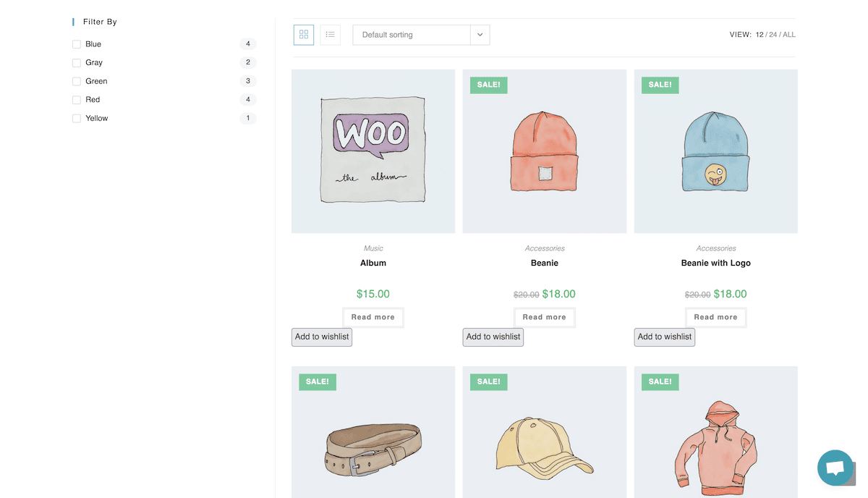Click the SALE! badge on Beanie
868x498 pixels.
(x=489, y=85)
